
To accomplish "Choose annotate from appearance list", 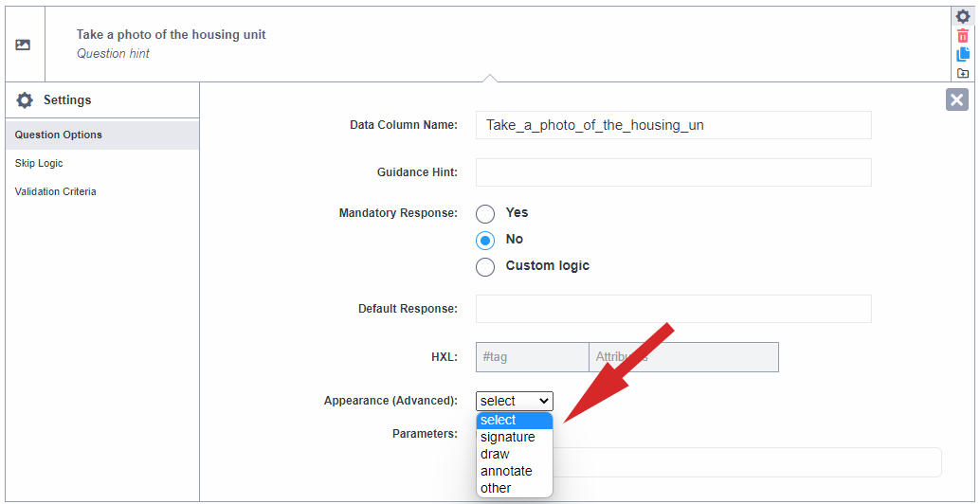I will click(x=506, y=471).
